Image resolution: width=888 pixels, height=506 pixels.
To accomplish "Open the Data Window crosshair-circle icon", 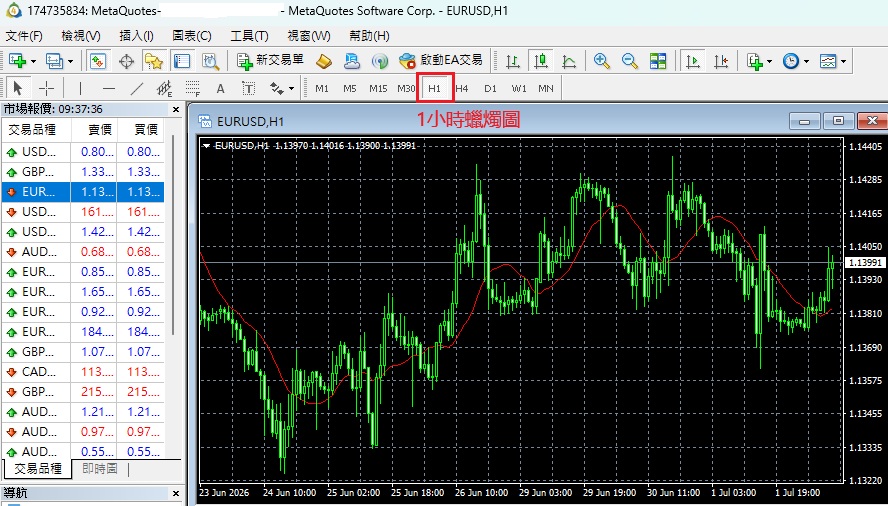I will (x=126, y=61).
